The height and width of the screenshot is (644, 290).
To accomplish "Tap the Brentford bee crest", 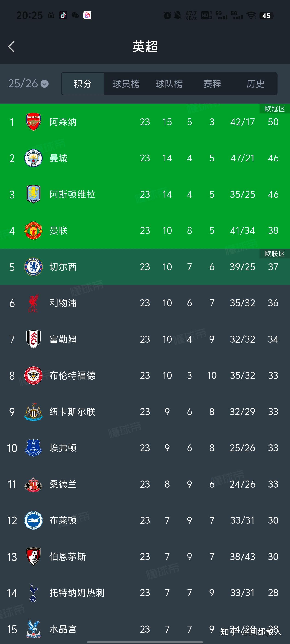I will point(33,376).
